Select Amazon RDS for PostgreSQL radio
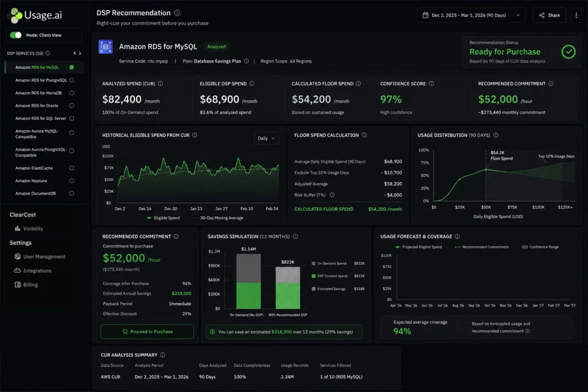Image resolution: width=588 pixels, height=392 pixels. (72, 80)
